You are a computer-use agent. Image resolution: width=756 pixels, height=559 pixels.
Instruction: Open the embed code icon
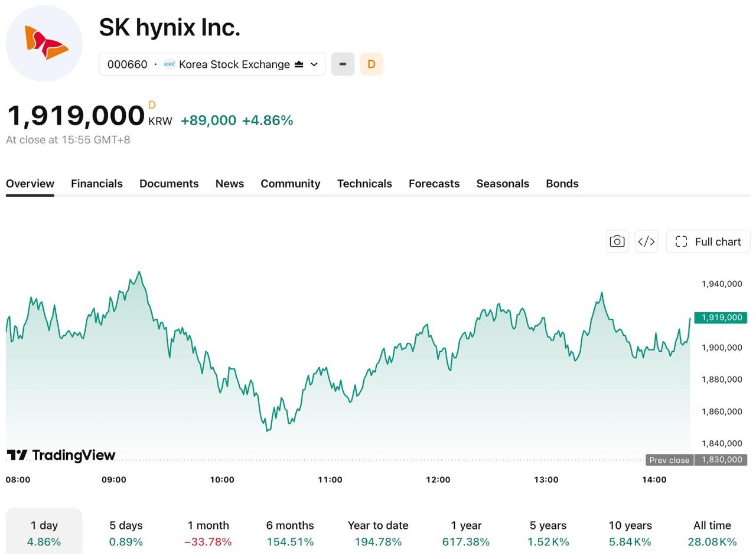(646, 241)
